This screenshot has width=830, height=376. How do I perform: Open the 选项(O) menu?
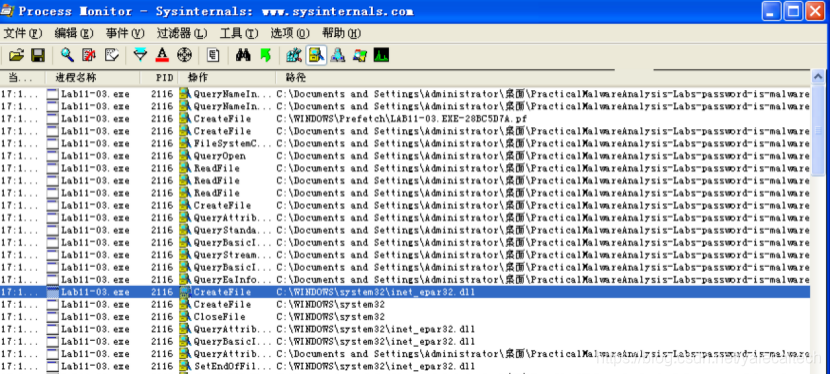[290, 33]
